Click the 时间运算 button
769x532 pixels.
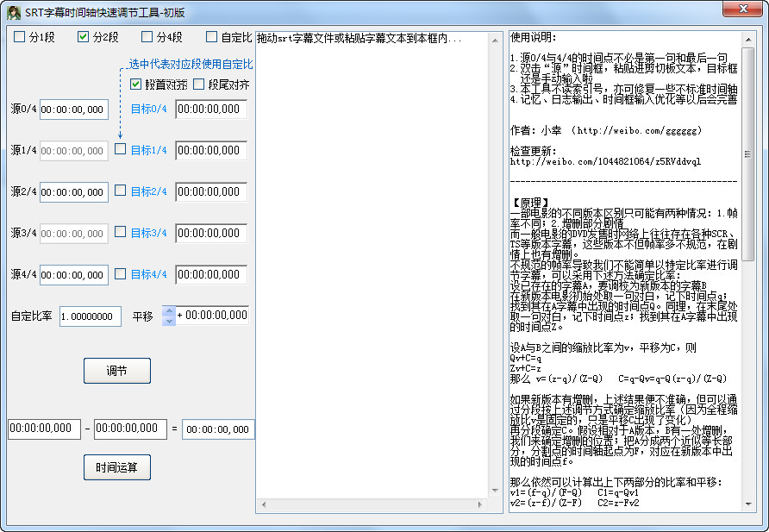tap(116, 467)
